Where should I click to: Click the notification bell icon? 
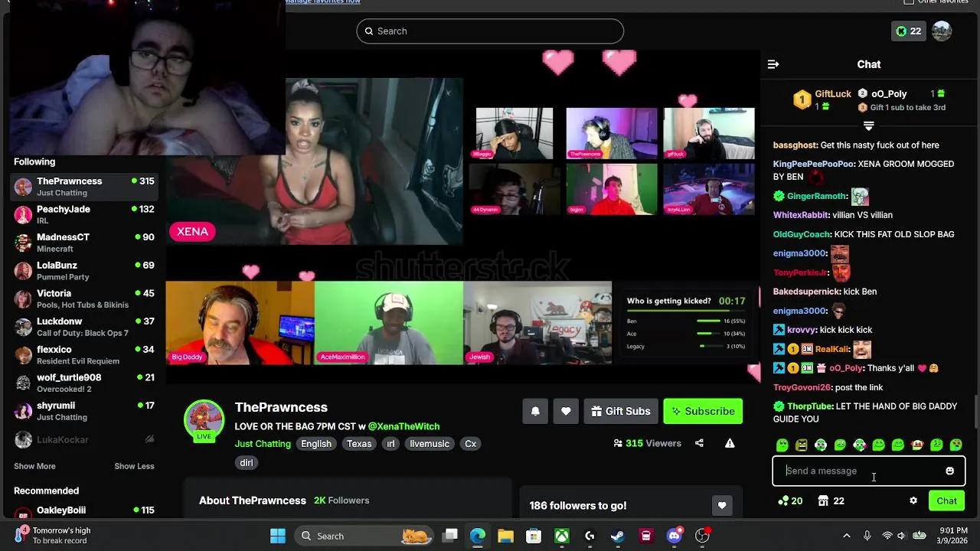(535, 411)
